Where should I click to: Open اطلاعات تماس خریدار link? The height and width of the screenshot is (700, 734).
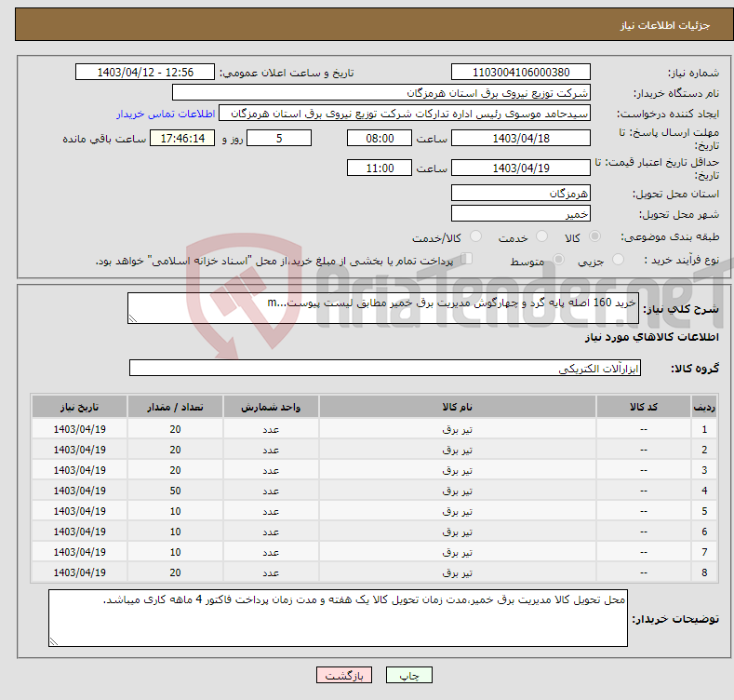point(166,114)
